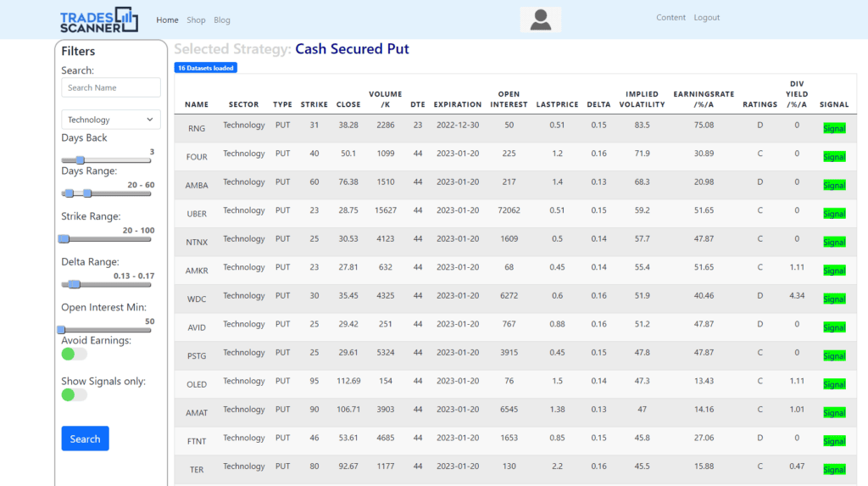868x486 pixels.
Task: Select the TER ticker name
Action: point(197,470)
